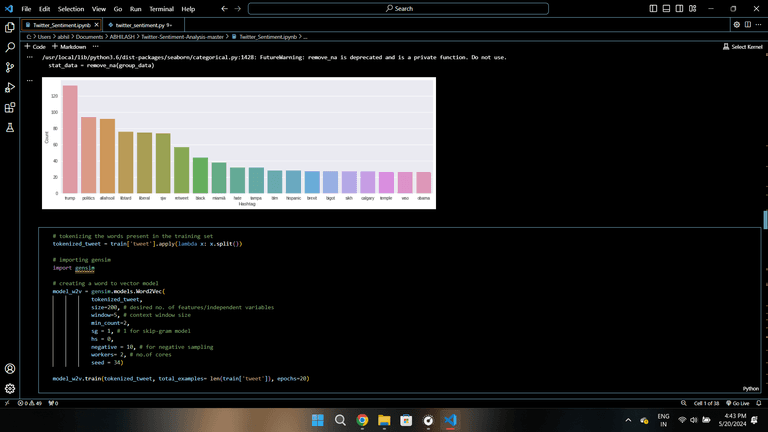Image resolution: width=768 pixels, height=432 pixels.
Task: Split the editor to the right
Action: [748, 24]
